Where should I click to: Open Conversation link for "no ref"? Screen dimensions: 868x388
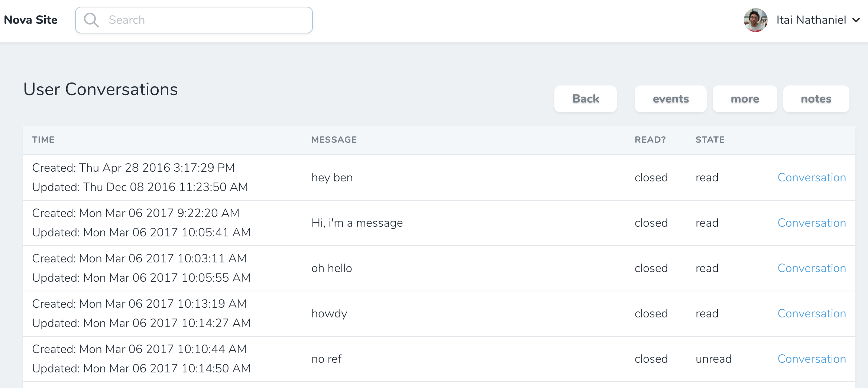point(812,359)
